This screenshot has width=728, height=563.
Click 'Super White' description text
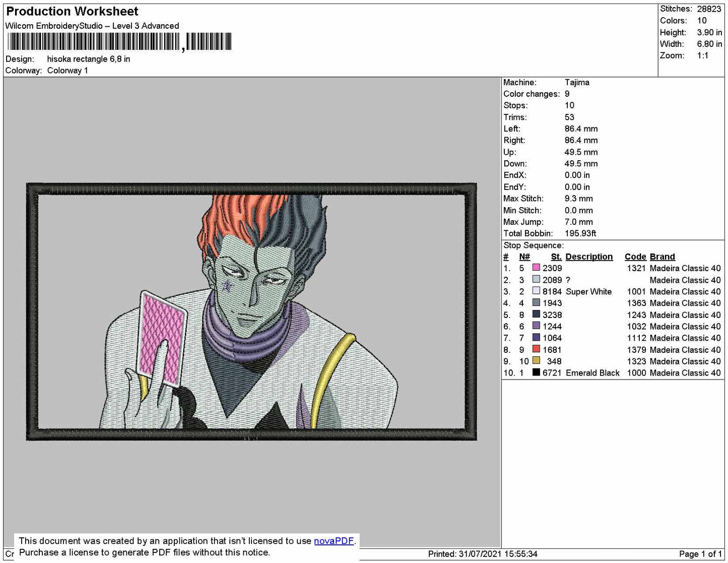point(588,291)
